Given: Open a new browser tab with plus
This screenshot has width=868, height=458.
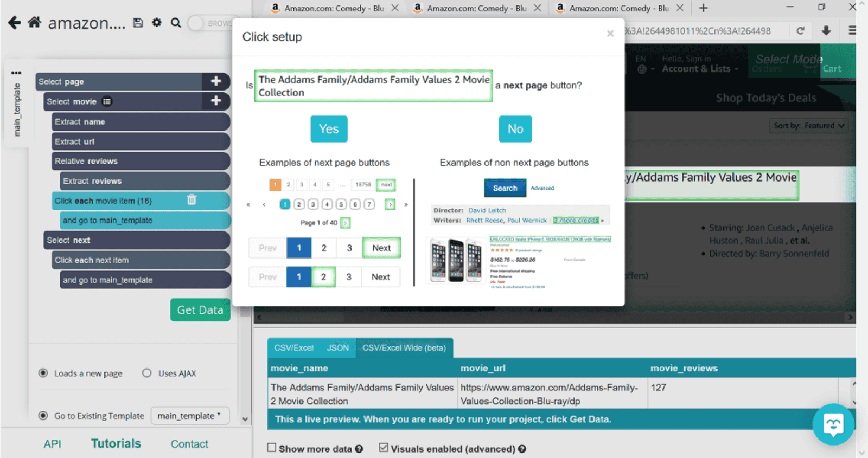Looking at the screenshot, I should click(704, 8).
